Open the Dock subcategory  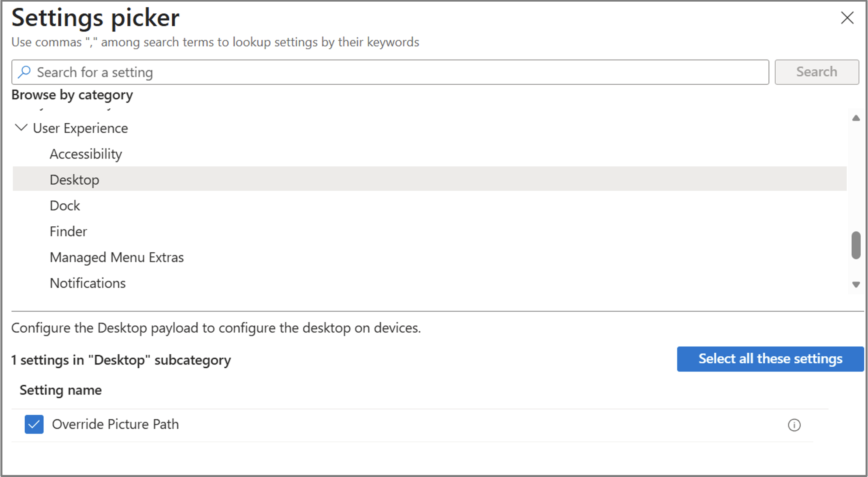(x=65, y=206)
